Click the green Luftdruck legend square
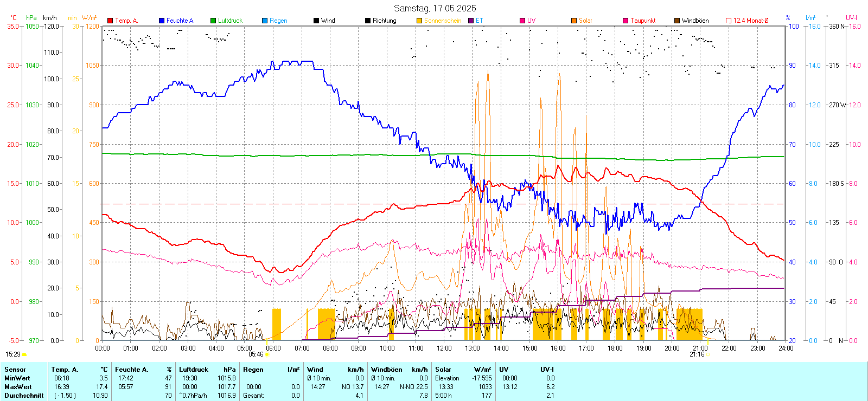868x401 pixels. (213, 21)
